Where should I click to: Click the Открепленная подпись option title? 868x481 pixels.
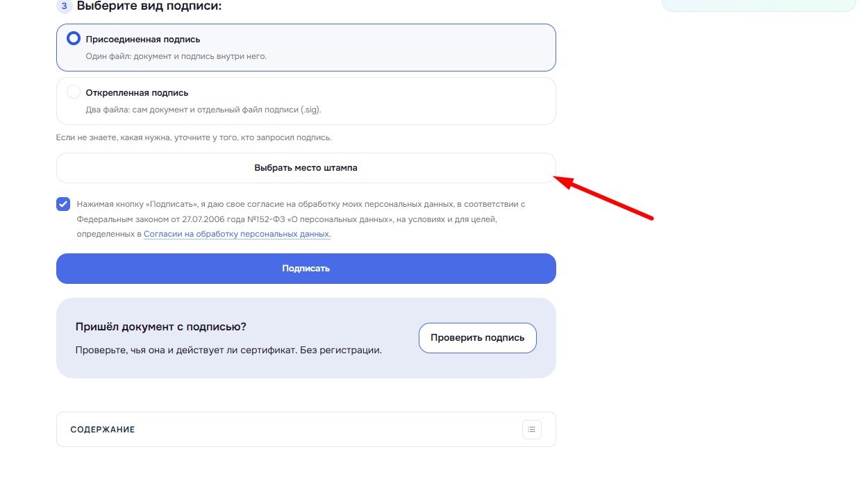(x=137, y=93)
